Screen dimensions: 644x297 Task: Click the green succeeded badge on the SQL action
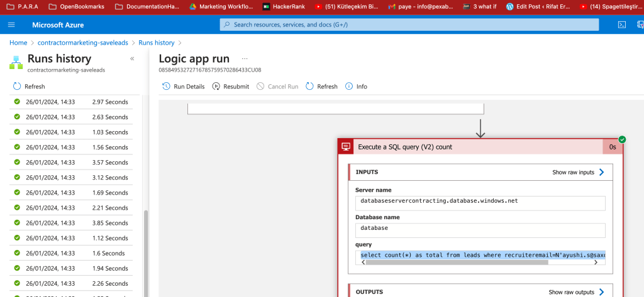622,139
